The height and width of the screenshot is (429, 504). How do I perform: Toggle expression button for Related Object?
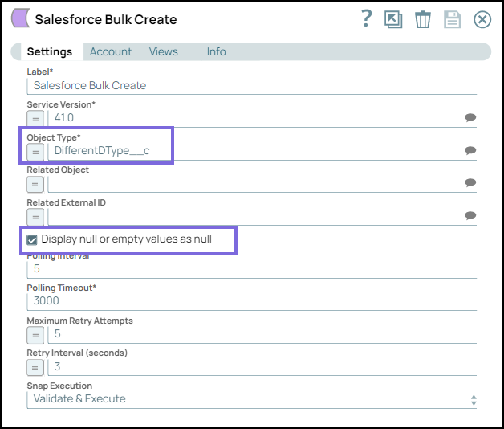[x=35, y=185]
